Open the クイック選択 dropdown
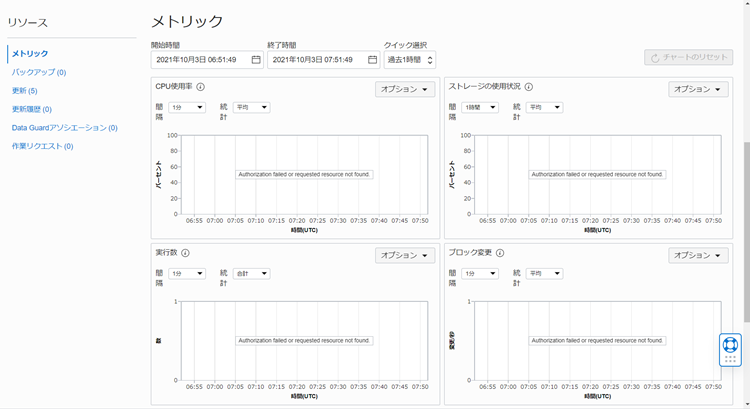This screenshot has height=409, width=750. (x=410, y=60)
